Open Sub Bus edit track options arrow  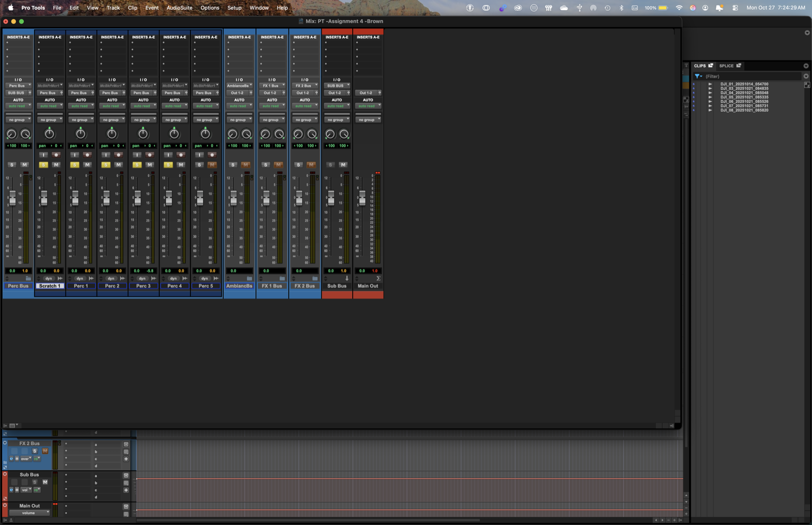(x=5, y=474)
